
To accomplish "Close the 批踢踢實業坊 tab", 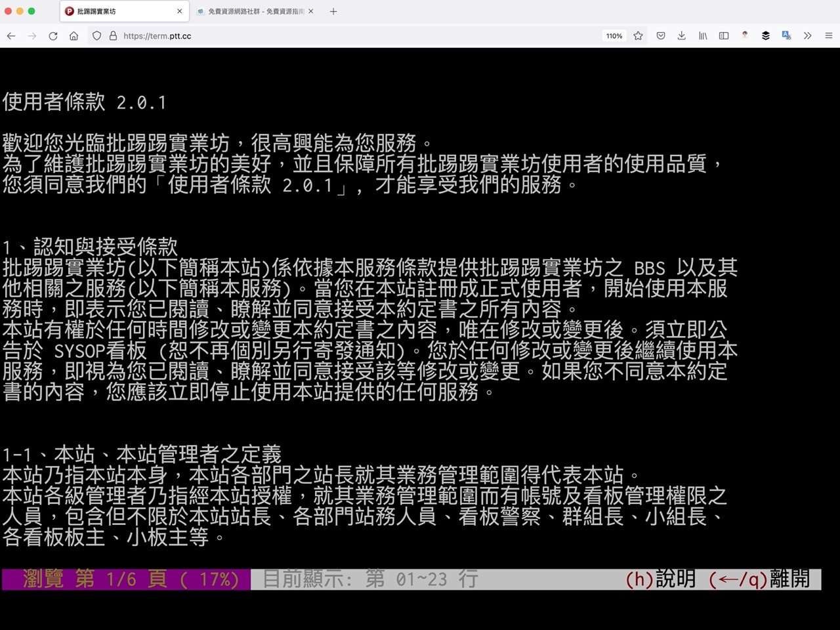I will 180,11.
